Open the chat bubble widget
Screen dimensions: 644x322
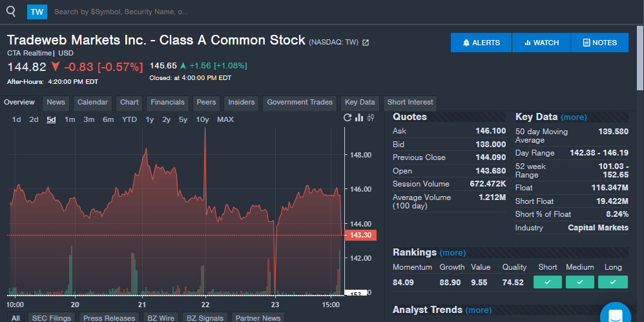[615, 315]
